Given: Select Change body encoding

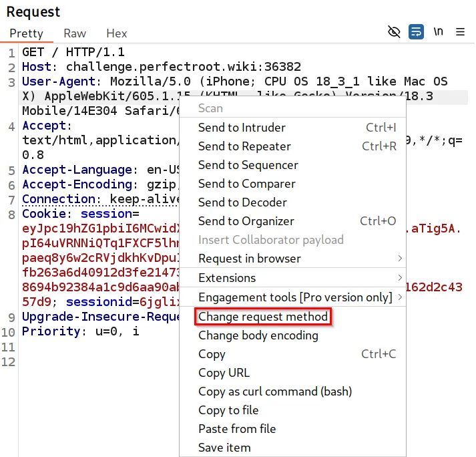Looking at the screenshot, I should coord(258,335).
